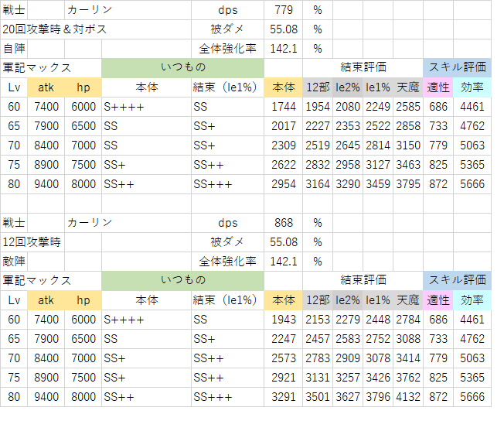Select the cell showing 2519

click(318, 145)
